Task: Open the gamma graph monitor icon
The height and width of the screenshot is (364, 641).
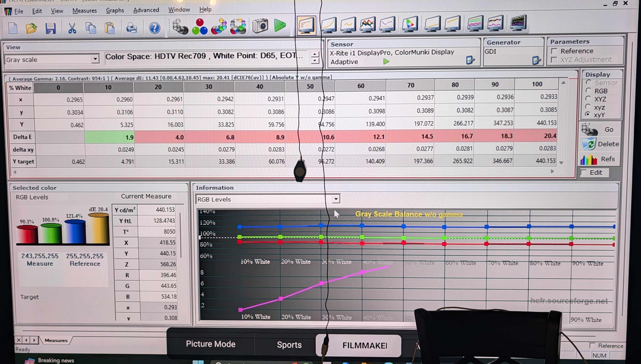Action: (x=348, y=24)
